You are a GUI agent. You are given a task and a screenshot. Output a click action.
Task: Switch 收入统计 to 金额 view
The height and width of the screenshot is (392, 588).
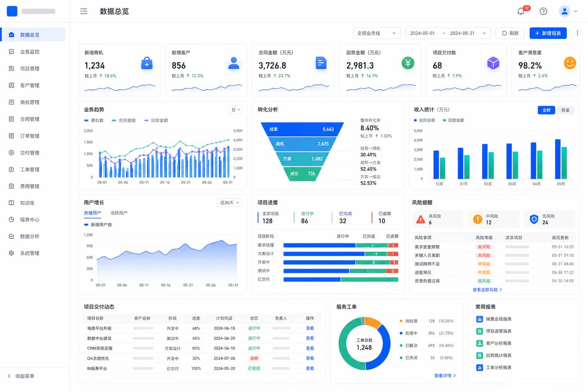[x=546, y=110]
